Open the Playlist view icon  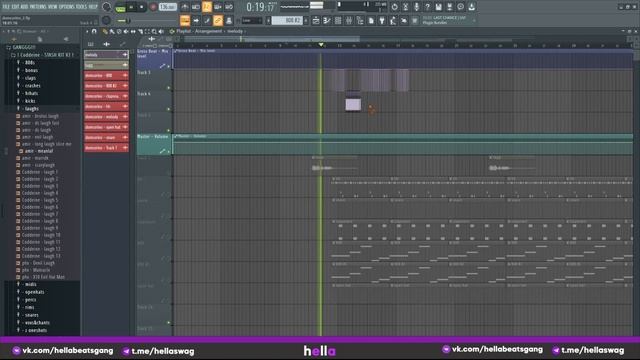click(316, 20)
